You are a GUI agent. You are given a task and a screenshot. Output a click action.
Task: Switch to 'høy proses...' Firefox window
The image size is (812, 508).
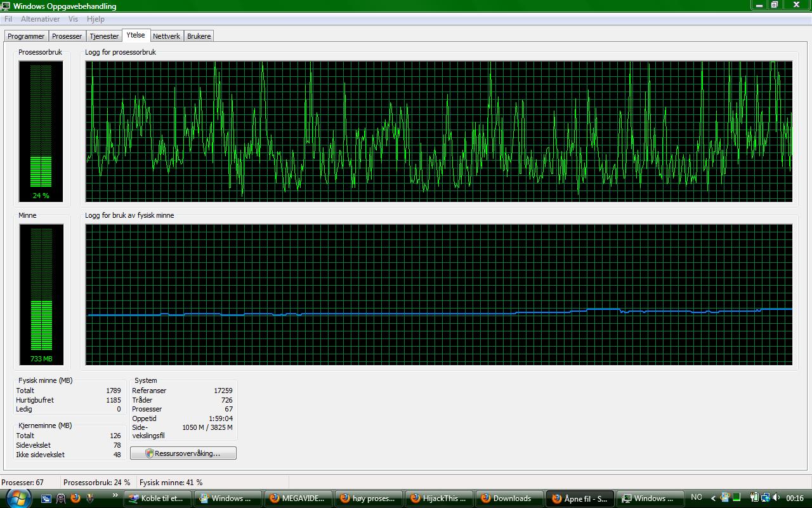tap(369, 498)
